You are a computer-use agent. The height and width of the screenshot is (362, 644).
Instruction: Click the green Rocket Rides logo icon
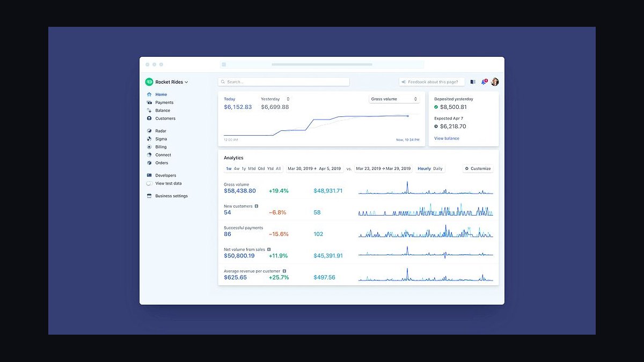coord(149,82)
